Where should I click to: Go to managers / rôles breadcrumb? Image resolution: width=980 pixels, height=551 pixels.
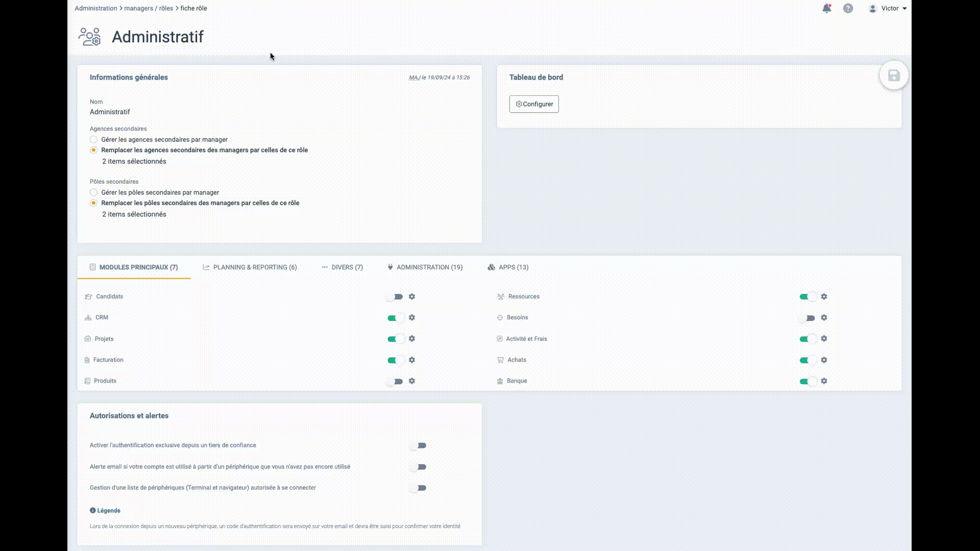pos(149,9)
